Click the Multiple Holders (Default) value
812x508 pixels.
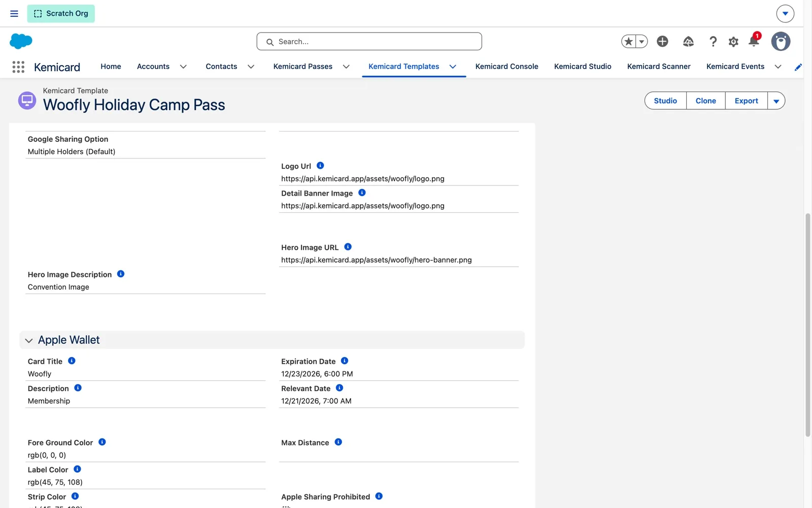[72, 151]
